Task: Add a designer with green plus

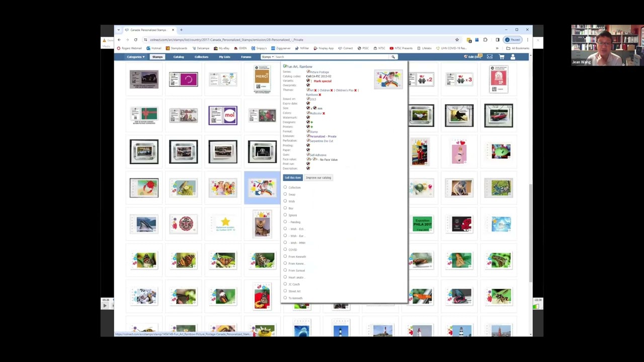Action: point(311,122)
